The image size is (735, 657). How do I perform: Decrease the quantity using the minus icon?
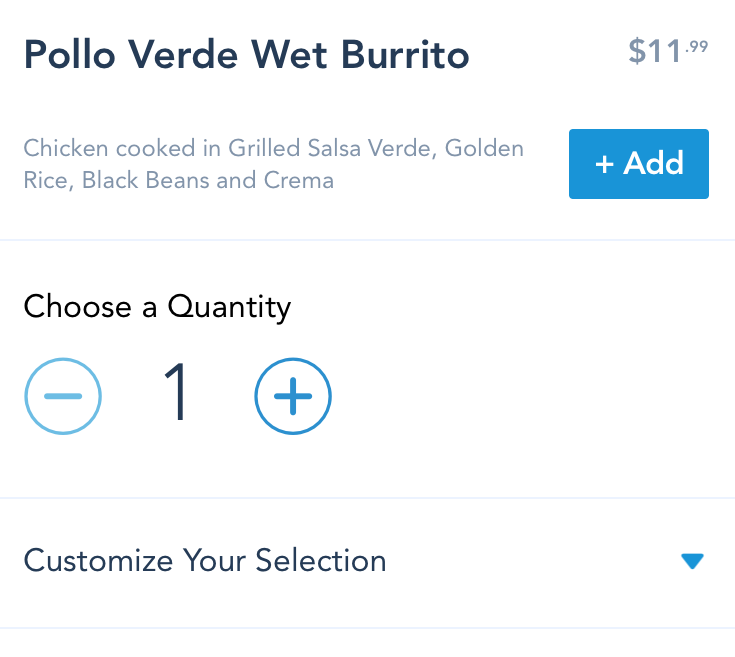62,397
